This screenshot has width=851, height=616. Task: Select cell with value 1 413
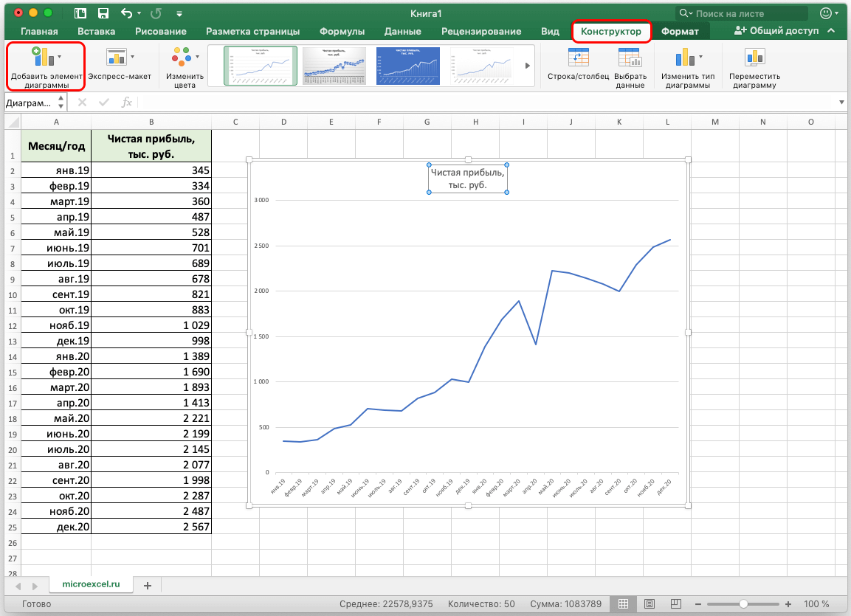[151, 403]
